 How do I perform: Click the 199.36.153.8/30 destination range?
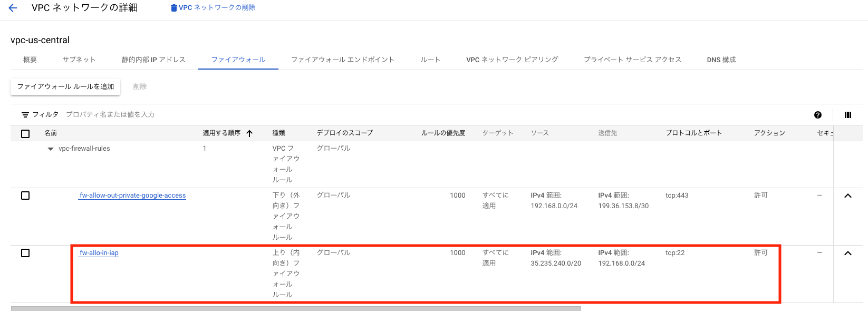623,206
